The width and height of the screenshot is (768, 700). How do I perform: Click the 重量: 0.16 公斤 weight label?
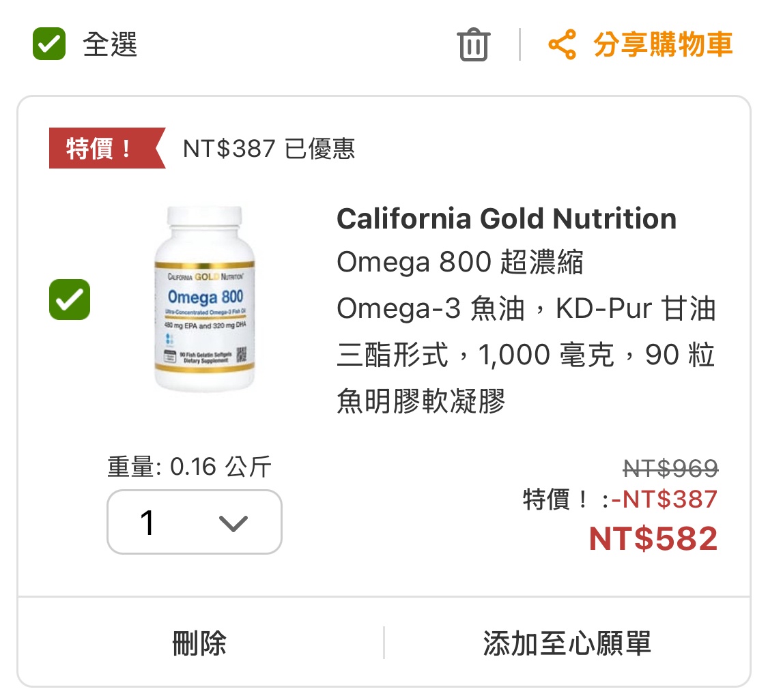(189, 467)
